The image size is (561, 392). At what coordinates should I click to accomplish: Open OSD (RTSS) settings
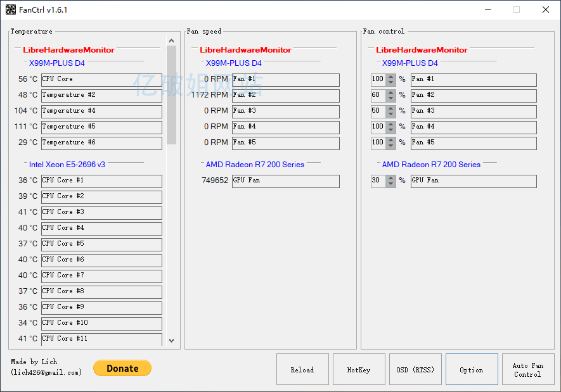pyautogui.click(x=415, y=369)
